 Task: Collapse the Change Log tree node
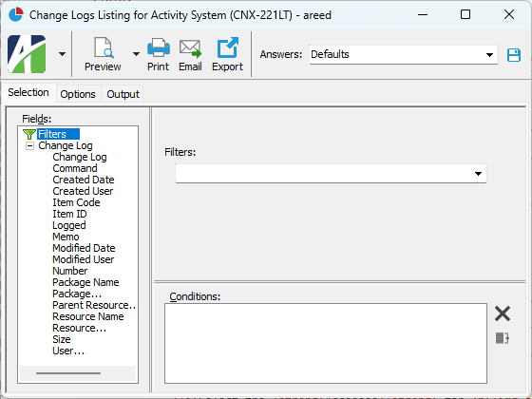pyautogui.click(x=29, y=146)
